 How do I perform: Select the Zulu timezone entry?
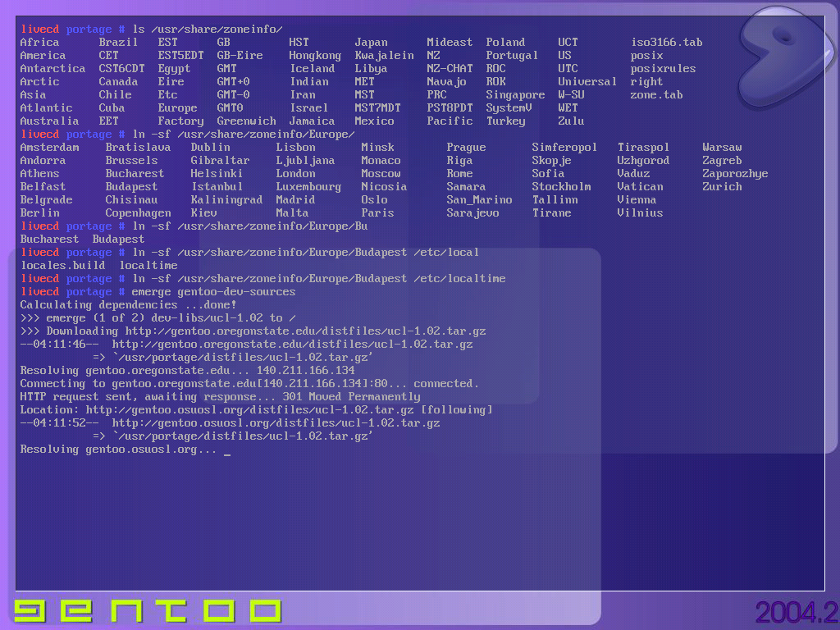[x=571, y=121]
